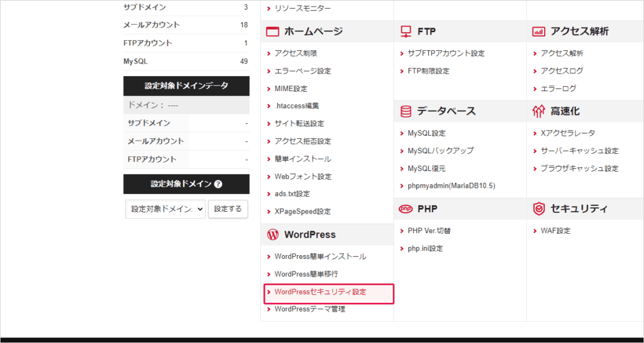Open FTP制限設定 link
Screen dimensions: 644x343
(428, 71)
